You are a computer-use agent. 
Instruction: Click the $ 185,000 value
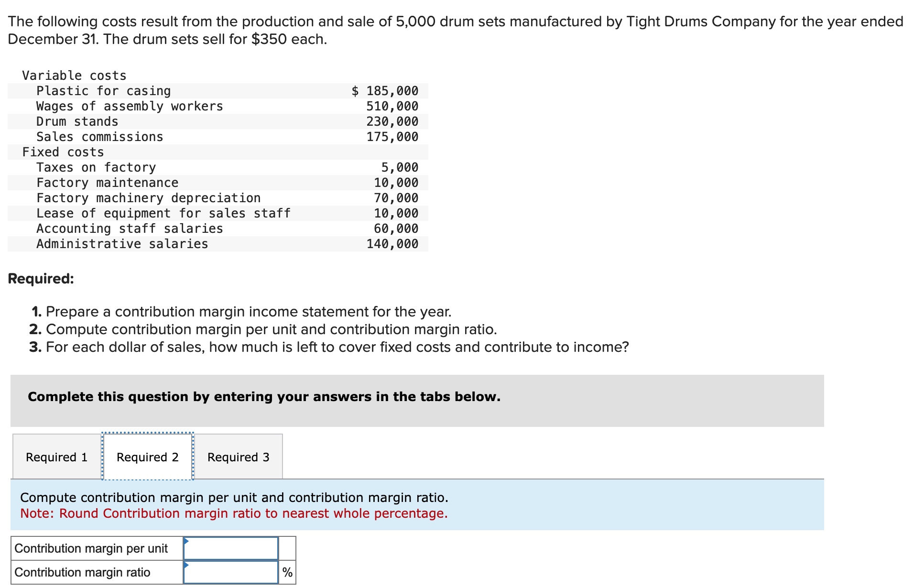coord(385,91)
